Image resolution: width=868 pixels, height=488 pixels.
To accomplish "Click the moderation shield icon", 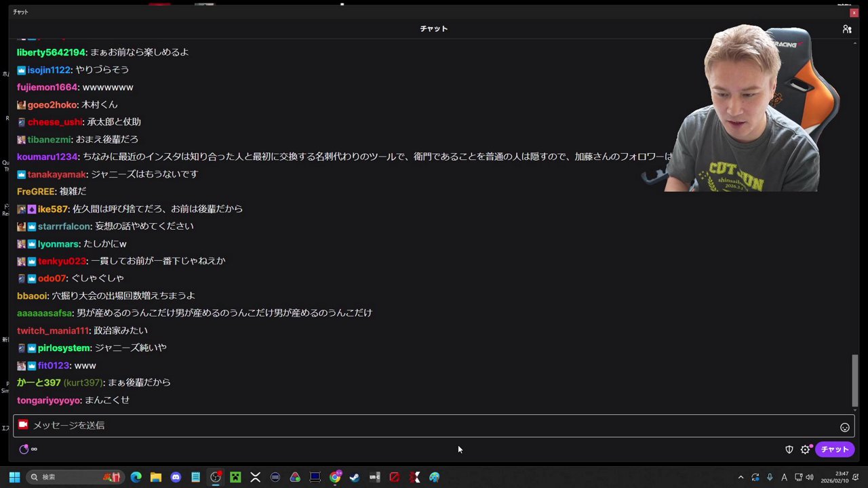I will point(789,449).
